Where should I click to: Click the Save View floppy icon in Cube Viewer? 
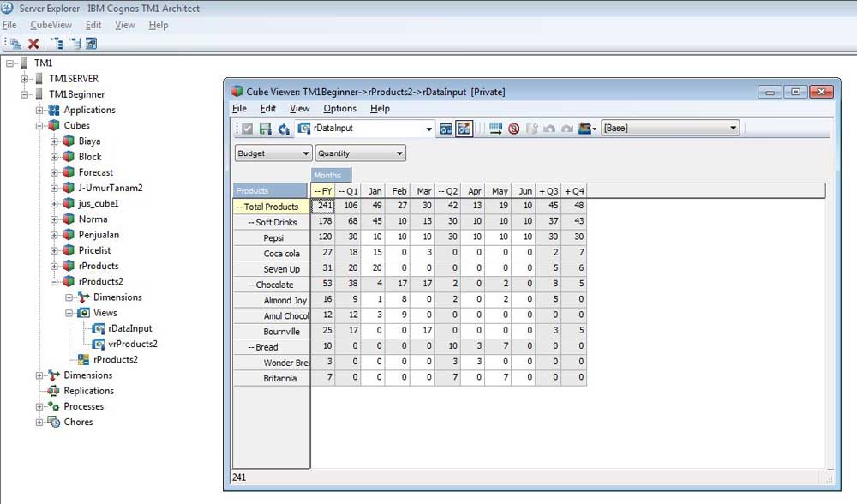(265, 129)
